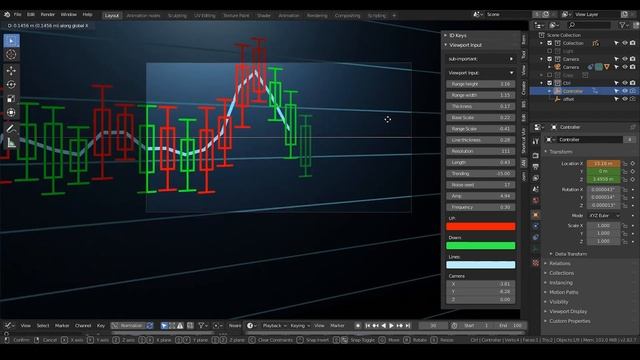Hide the offset object with eye icon
Viewport: 640px width, 360px height.
624,99
